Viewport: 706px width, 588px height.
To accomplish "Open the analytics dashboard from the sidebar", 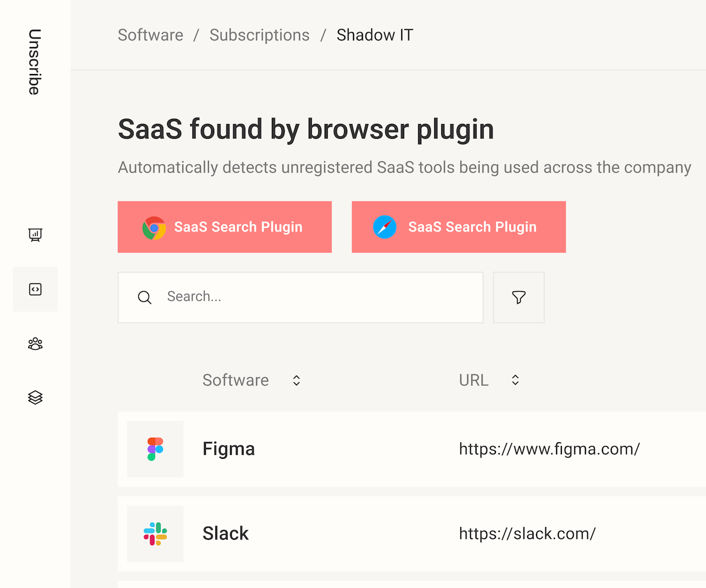I will point(35,235).
